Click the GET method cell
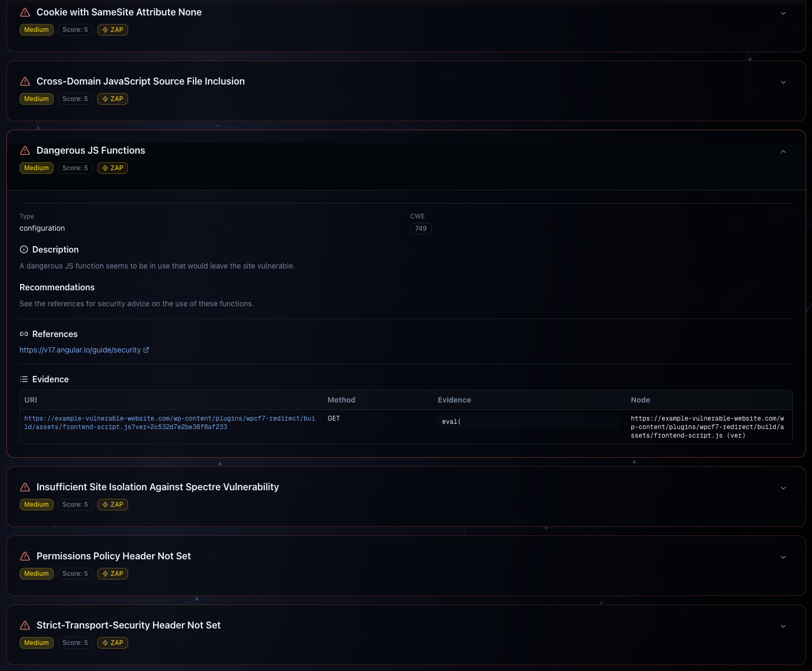 click(334, 418)
